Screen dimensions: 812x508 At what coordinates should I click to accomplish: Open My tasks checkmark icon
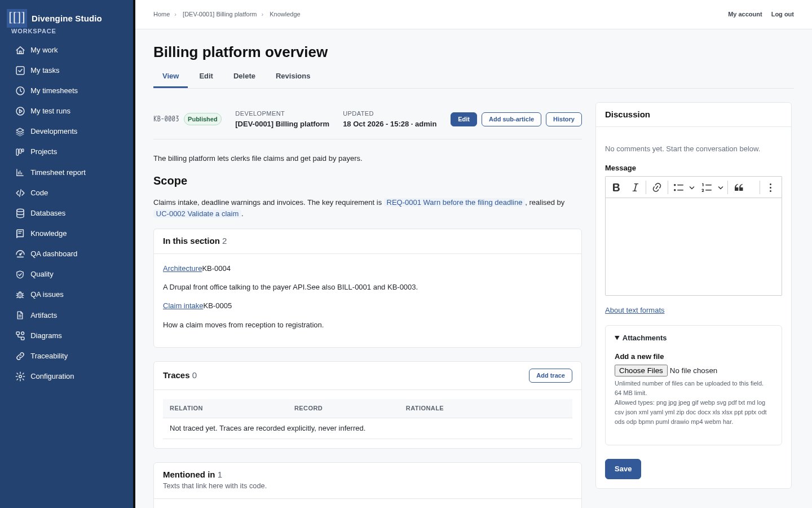click(20, 71)
